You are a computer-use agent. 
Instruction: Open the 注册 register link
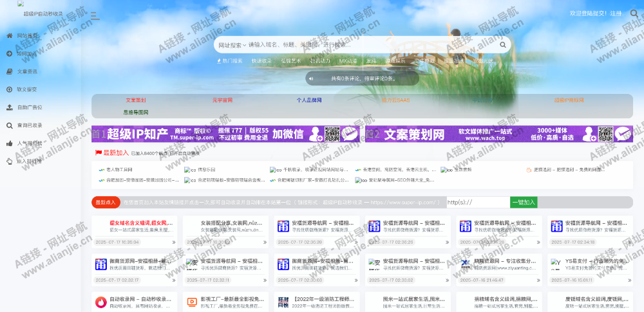(x=616, y=14)
